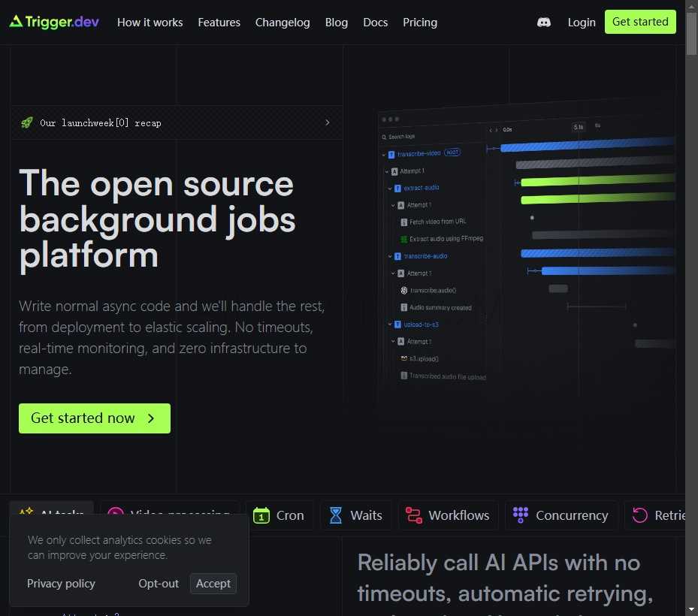The image size is (698, 616).
Task: Select the Waits hourglass icon
Action: (x=335, y=515)
